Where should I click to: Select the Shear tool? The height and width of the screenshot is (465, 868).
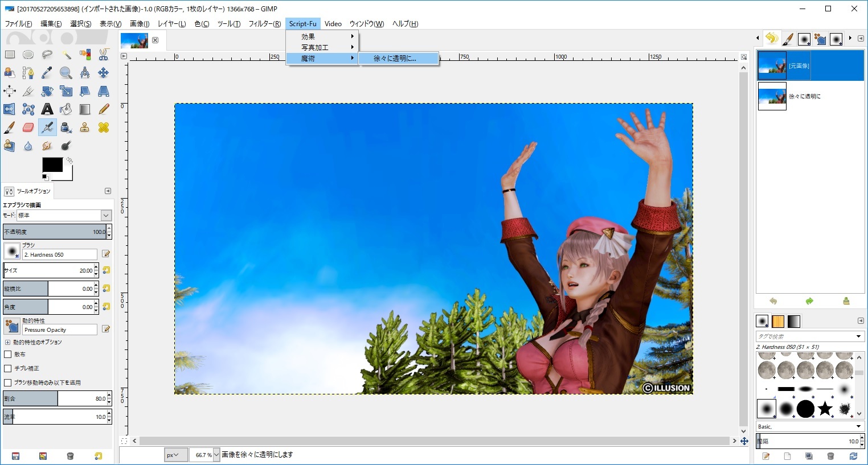[x=85, y=91]
